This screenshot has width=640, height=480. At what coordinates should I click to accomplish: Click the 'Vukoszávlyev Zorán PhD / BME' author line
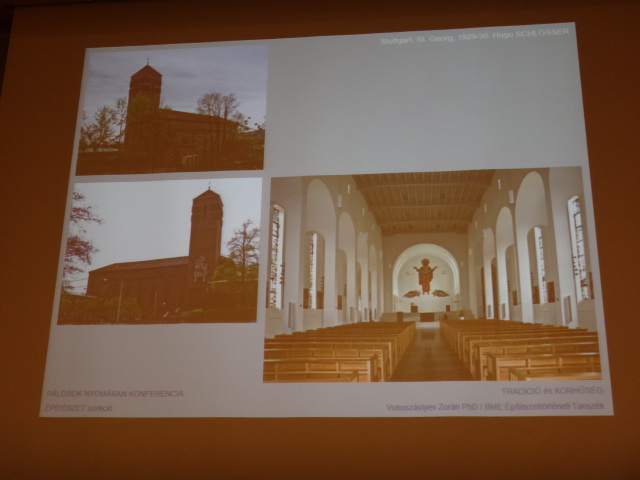click(x=495, y=407)
